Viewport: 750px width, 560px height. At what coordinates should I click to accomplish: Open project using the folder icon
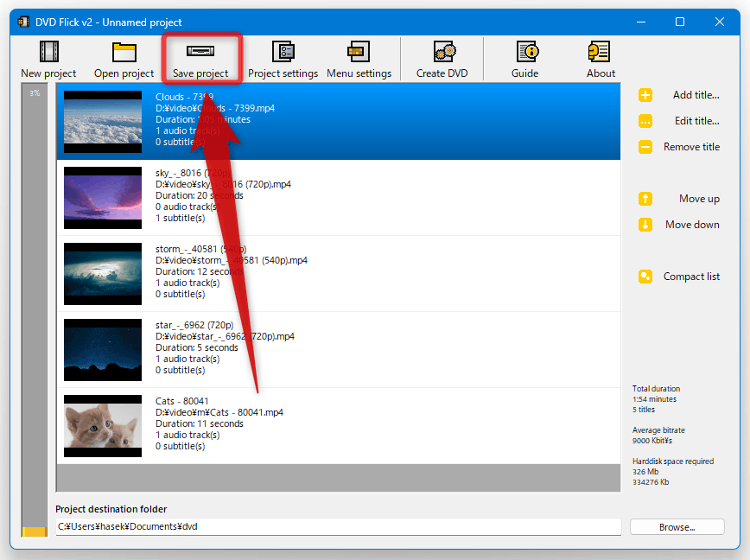coord(124,52)
